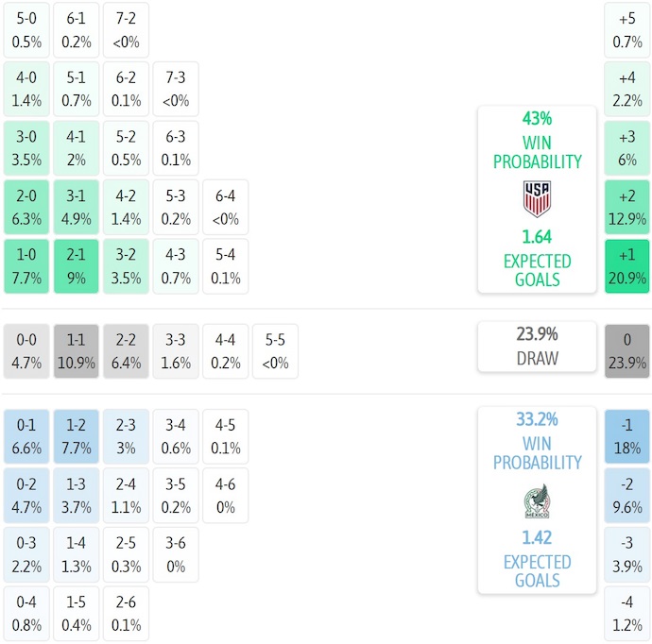652x644 pixels.
Task: Click the 0 margin draw swatch
Action: [x=627, y=351]
